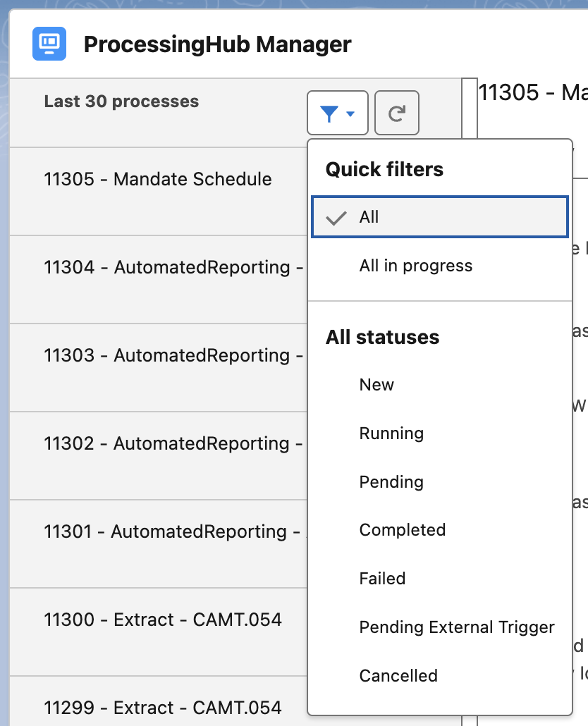This screenshot has height=726, width=588.
Task: Toggle the All quick filter checkmark
Action: [439, 216]
